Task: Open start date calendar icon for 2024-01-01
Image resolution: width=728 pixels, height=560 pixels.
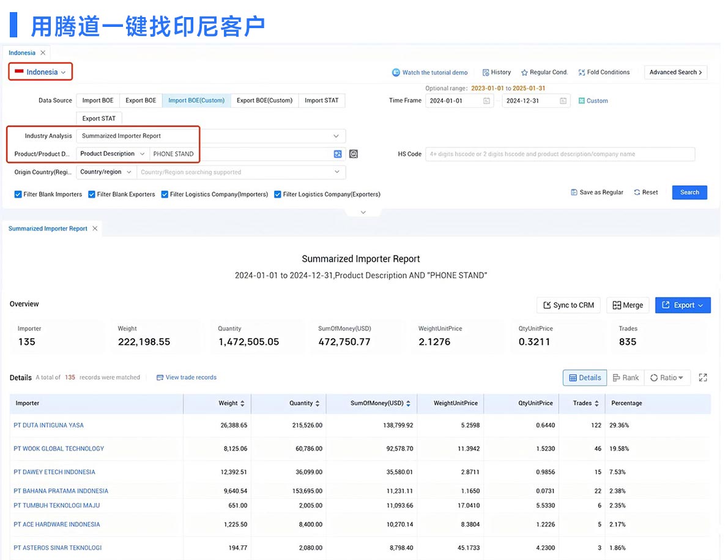Action: tap(486, 101)
